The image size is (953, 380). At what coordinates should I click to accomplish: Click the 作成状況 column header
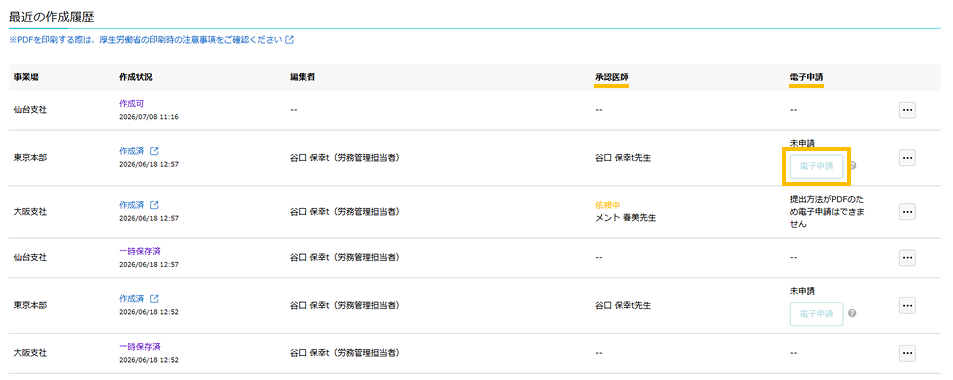pyautogui.click(x=136, y=77)
